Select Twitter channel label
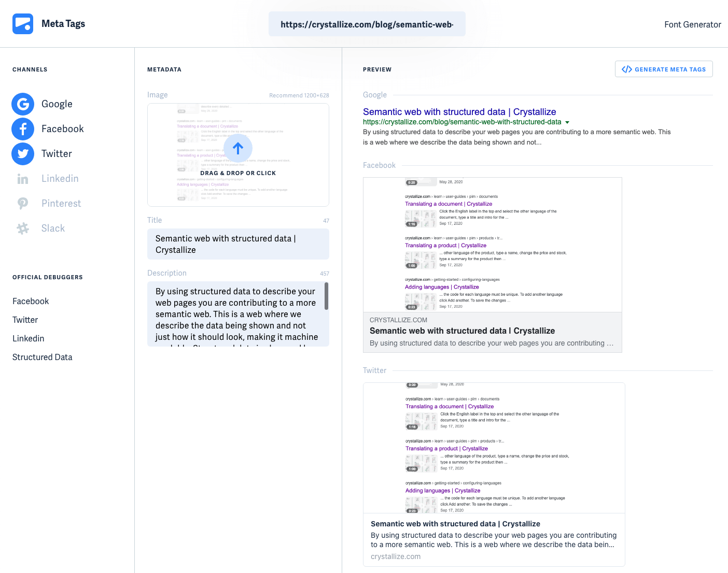 57,154
